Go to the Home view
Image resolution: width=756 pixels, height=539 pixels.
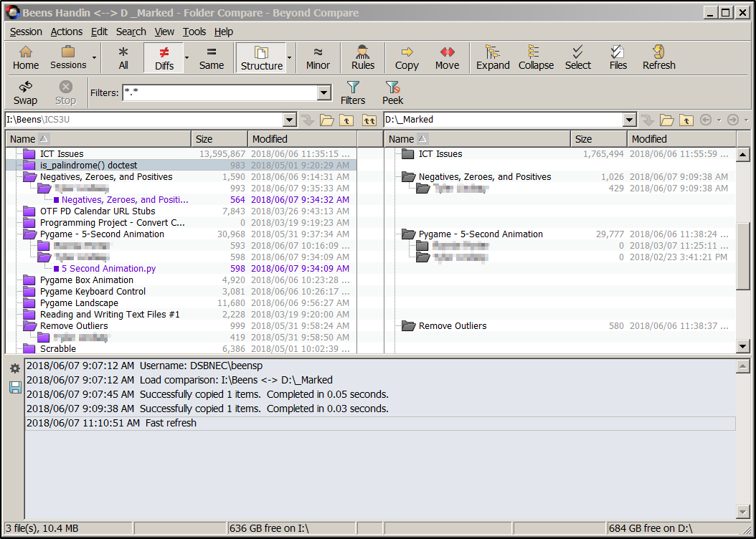pos(26,58)
